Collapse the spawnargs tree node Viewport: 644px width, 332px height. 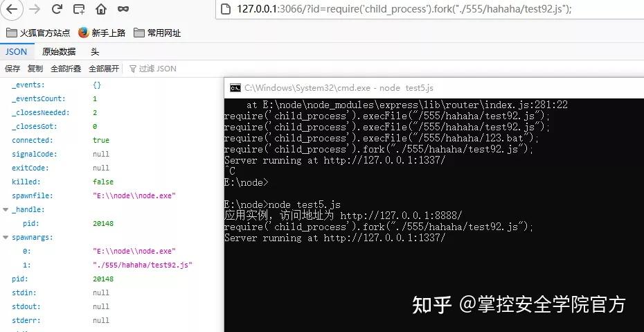pos(6,238)
